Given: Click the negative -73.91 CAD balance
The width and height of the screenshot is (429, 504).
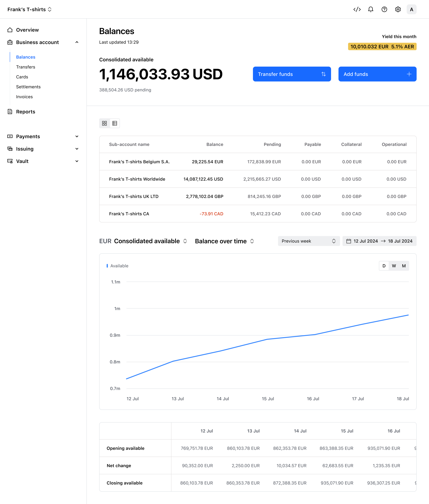Looking at the screenshot, I should [211, 214].
